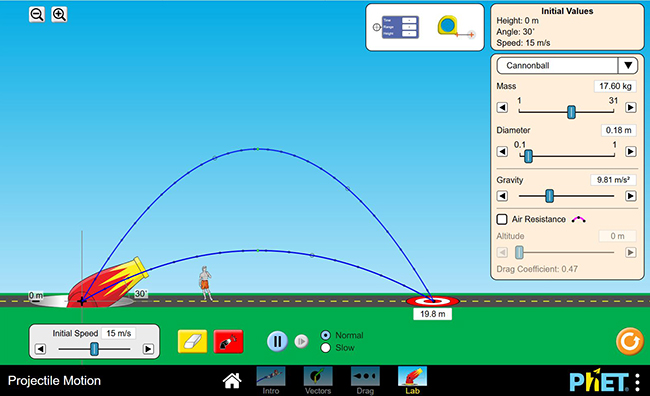Click the zoom in magnifier icon
Viewport: 650px width, 396px height.
tap(59, 15)
